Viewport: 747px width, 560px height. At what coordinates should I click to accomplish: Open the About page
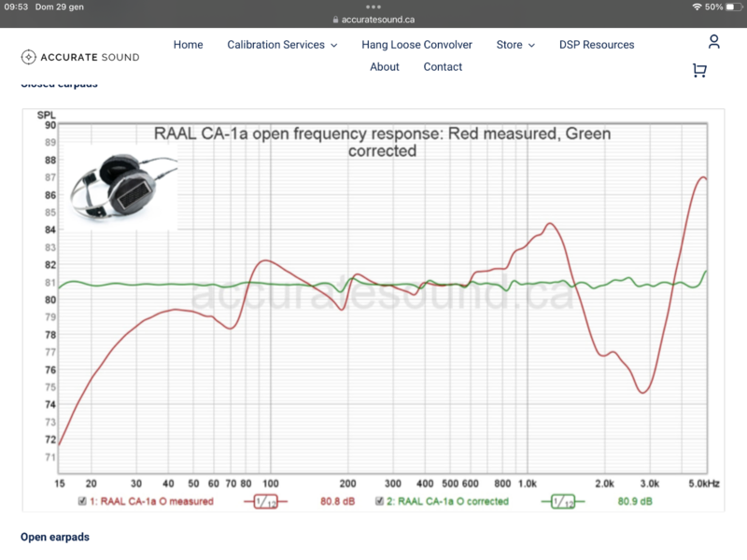[384, 67]
